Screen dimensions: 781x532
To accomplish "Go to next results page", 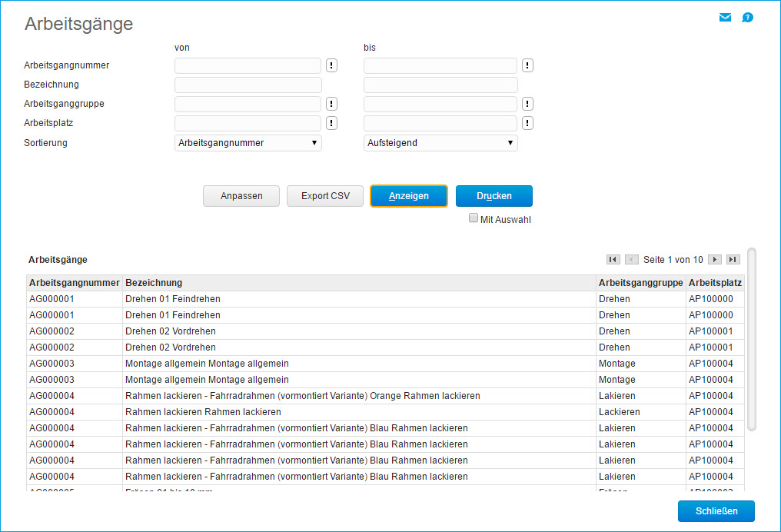I will [x=714, y=260].
